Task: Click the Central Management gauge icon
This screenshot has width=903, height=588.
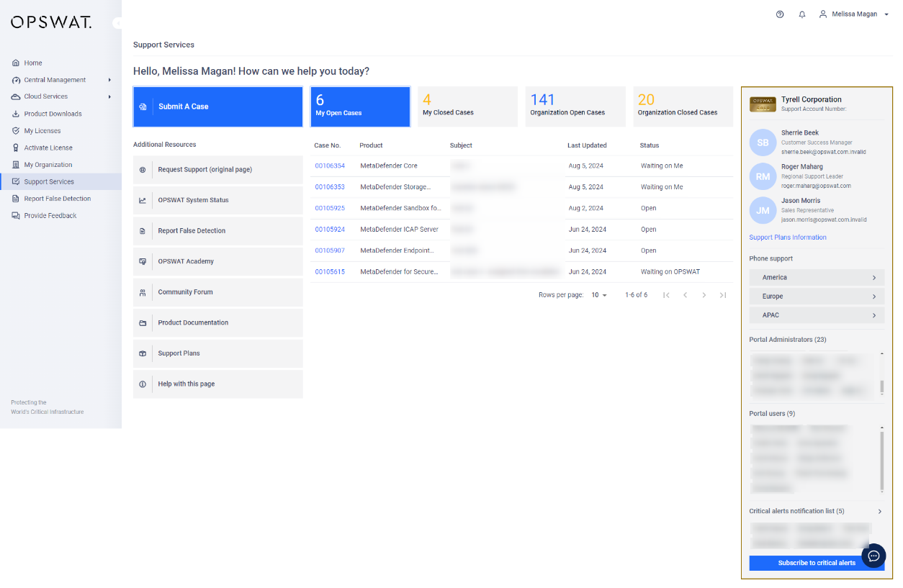Action: click(16, 80)
